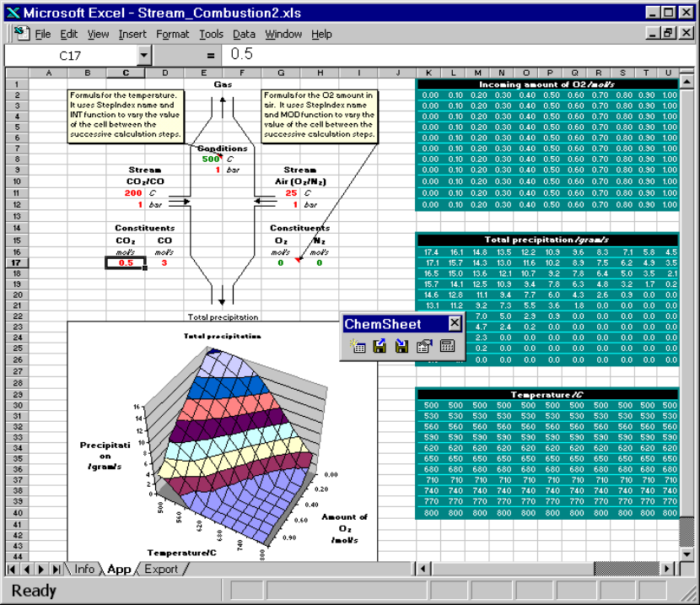This screenshot has width=700, height=605.
Task: Switch to the Info sheet tab
Action: tap(84, 569)
